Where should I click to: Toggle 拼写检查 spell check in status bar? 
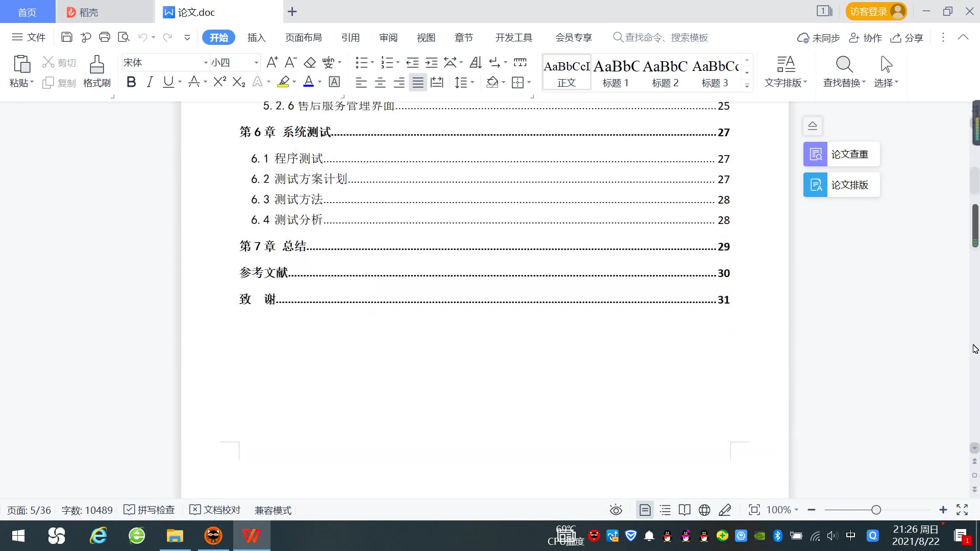click(x=150, y=510)
